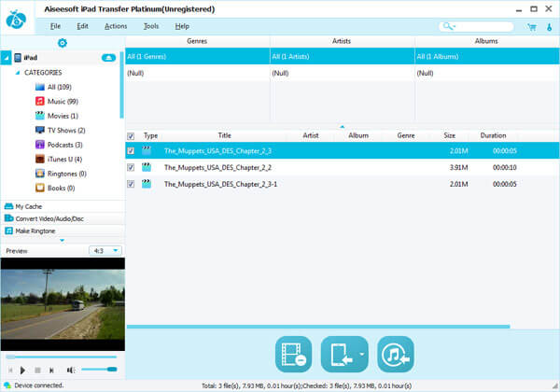Image resolution: width=560 pixels, height=392 pixels.
Task: Click the settings gear icon above the iPad device
Action: 63,43
